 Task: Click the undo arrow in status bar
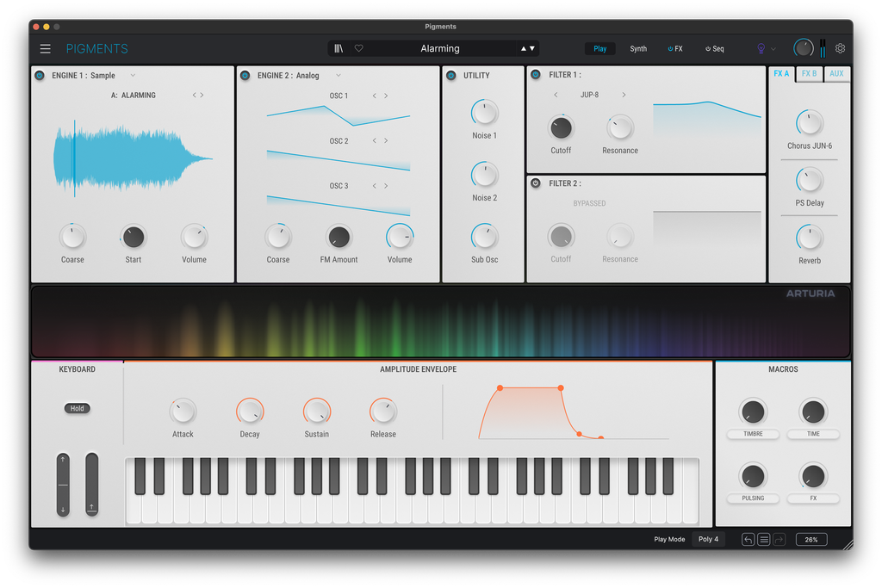[x=748, y=540]
